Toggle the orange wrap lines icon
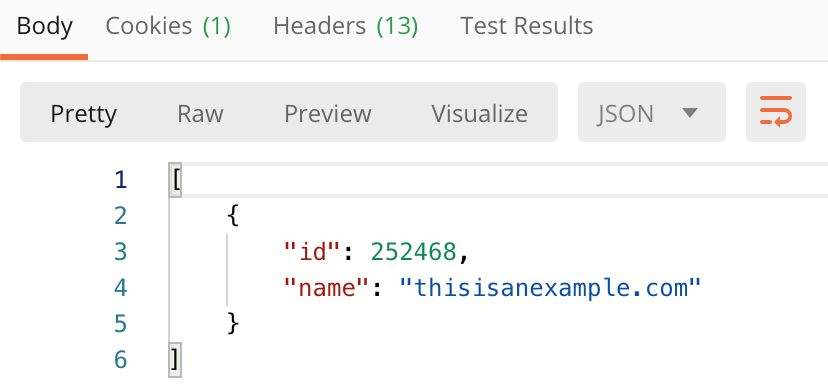The image size is (828, 390). pyautogui.click(x=776, y=112)
